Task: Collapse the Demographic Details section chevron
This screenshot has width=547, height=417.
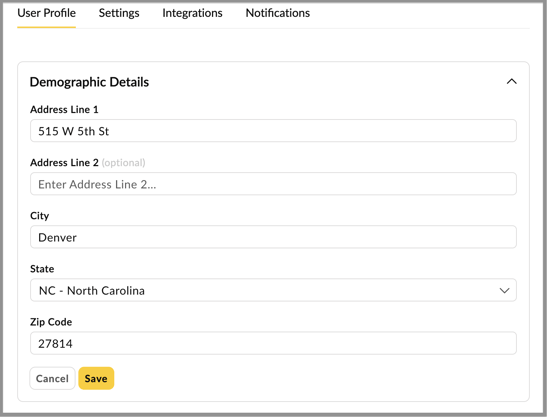Action: [511, 82]
